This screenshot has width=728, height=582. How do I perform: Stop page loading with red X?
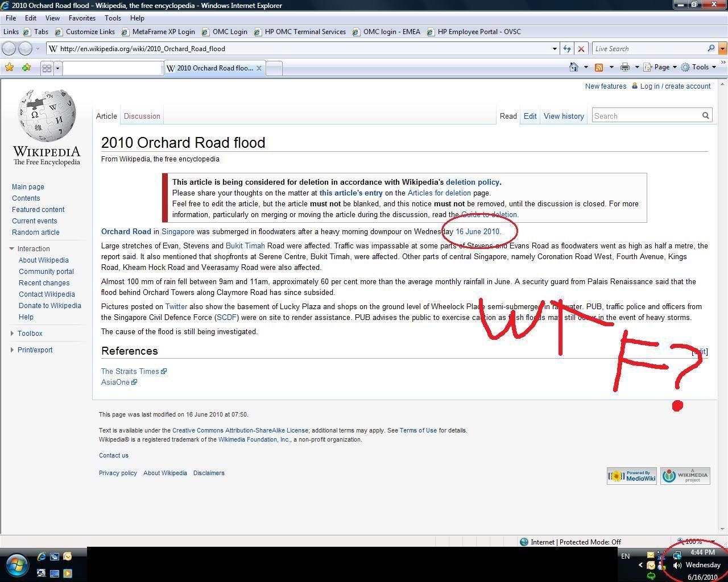pos(581,49)
